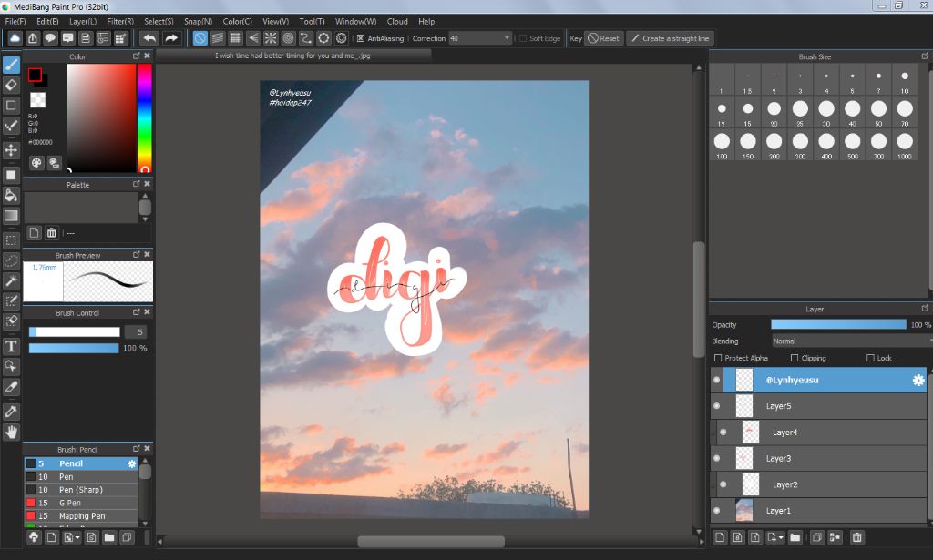Adjust the hue color strip
Viewport: 933px width, 560px height.
[145, 117]
